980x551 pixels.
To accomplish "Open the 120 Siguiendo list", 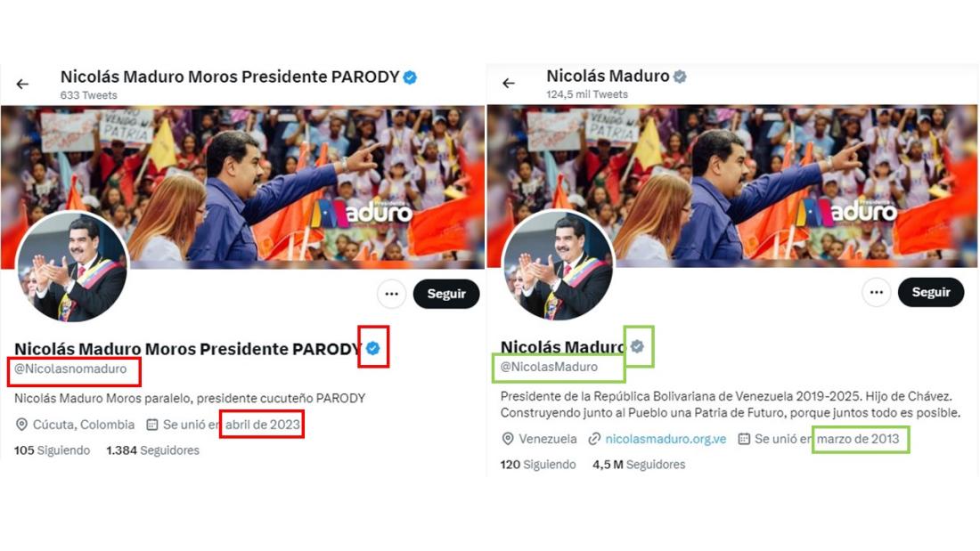I will (537, 465).
